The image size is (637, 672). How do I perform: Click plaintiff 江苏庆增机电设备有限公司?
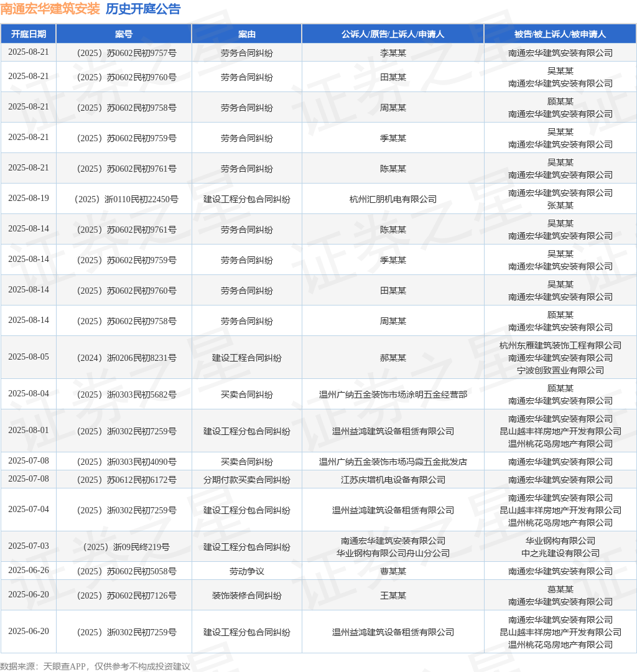pyautogui.click(x=393, y=480)
